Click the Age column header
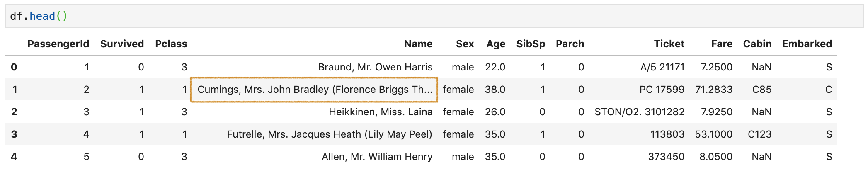Viewport: 868px width, 170px height. click(x=496, y=44)
